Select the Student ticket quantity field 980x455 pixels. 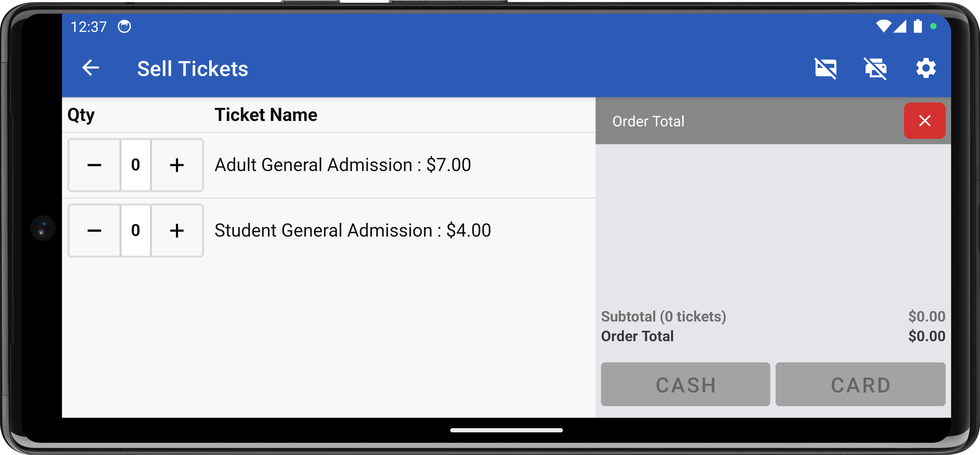click(x=136, y=231)
